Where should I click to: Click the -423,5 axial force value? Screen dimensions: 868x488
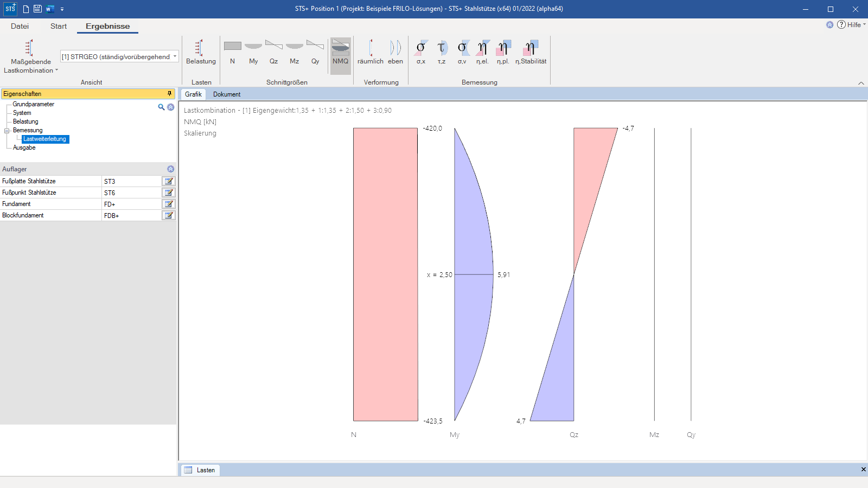pos(433,421)
